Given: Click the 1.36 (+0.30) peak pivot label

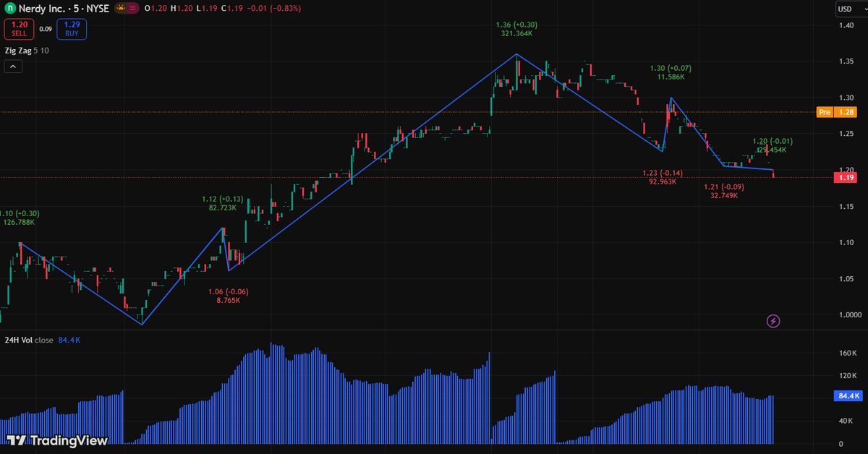Looking at the screenshot, I should 516,25.
